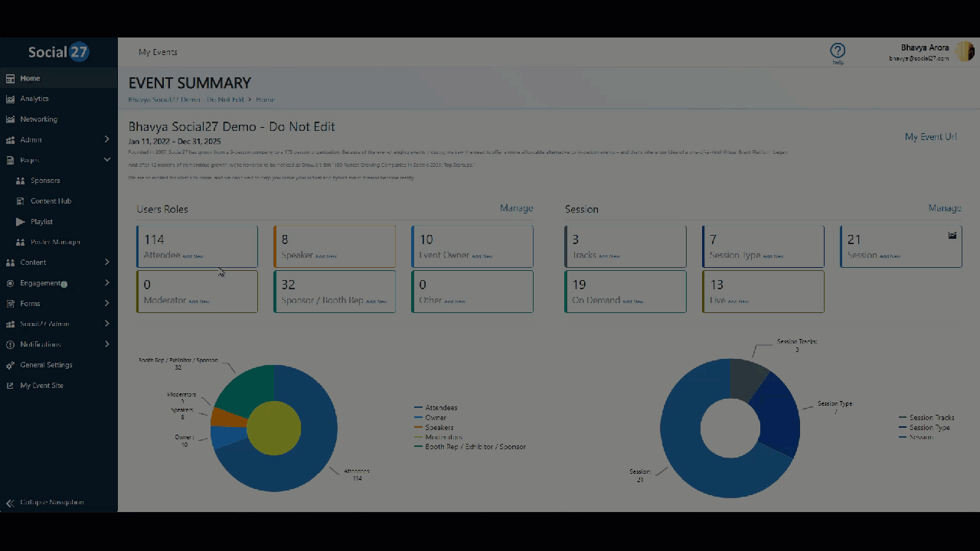Click the Admin people icon
The image size is (980, 551).
point(11,140)
